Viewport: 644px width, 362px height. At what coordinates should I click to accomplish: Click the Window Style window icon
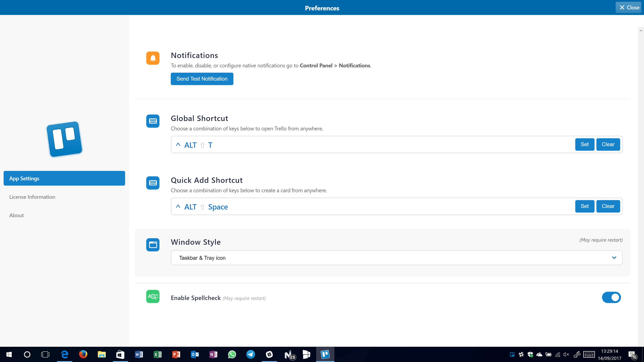(x=153, y=245)
